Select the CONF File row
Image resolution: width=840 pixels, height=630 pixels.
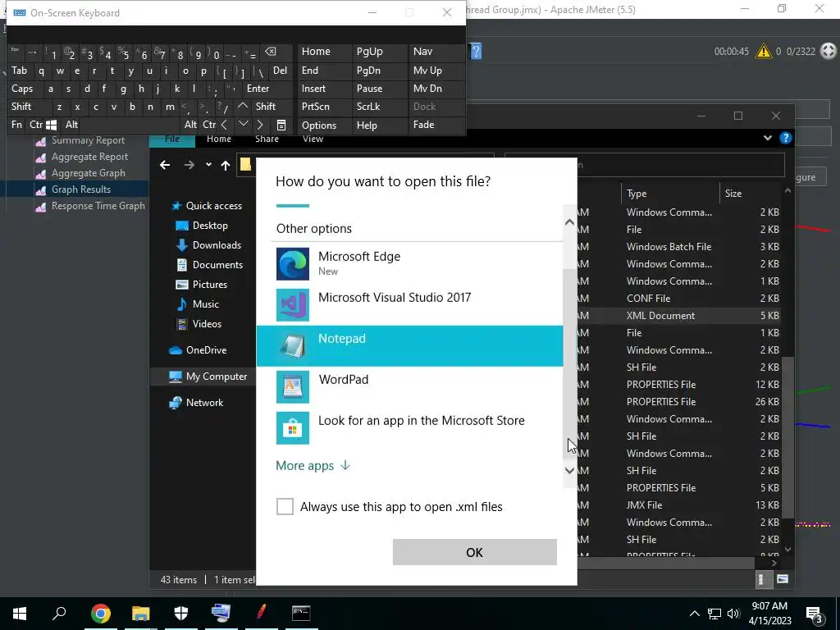[x=680, y=299]
